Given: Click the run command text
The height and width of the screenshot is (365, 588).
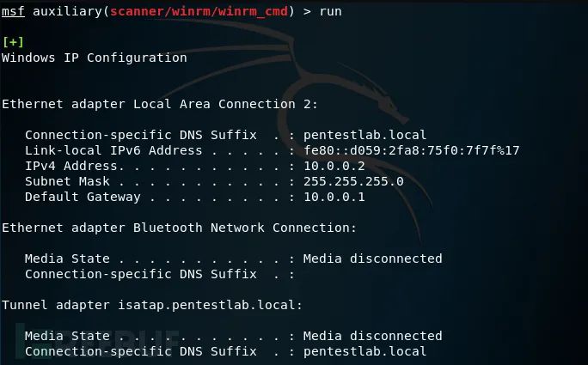Looking at the screenshot, I should pyautogui.click(x=330, y=12).
